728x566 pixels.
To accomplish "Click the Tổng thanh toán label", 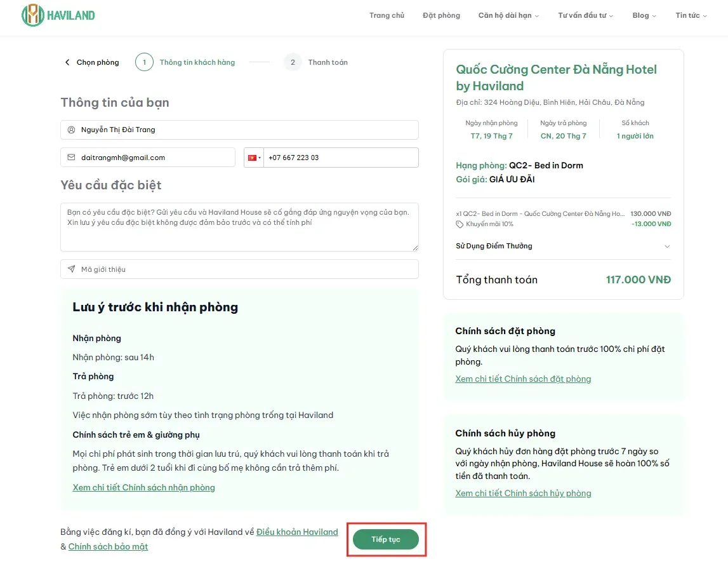I will (497, 280).
